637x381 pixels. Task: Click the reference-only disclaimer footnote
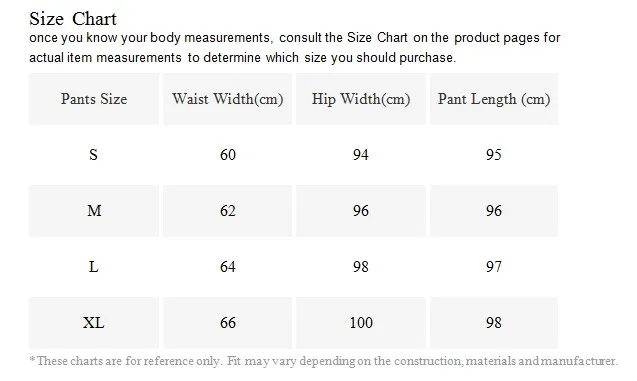point(323,361)
